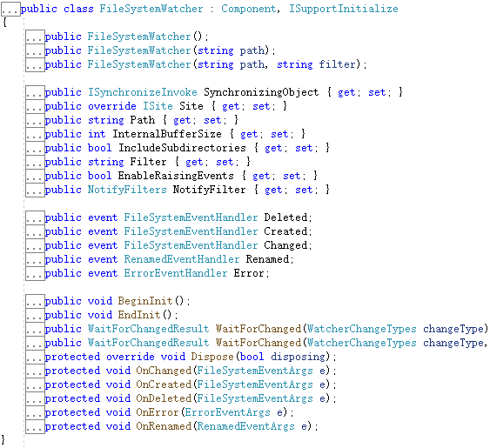Image resolution: width=490 pixels, height=448 pixels.
Task: Click the Component base class name
Action: click(248, 9)
